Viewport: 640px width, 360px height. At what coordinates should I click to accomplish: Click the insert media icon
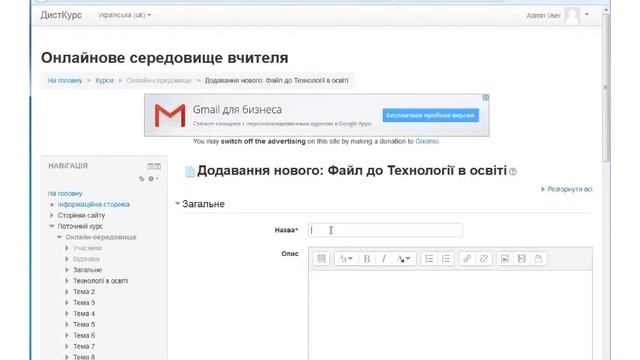(522, 258)
